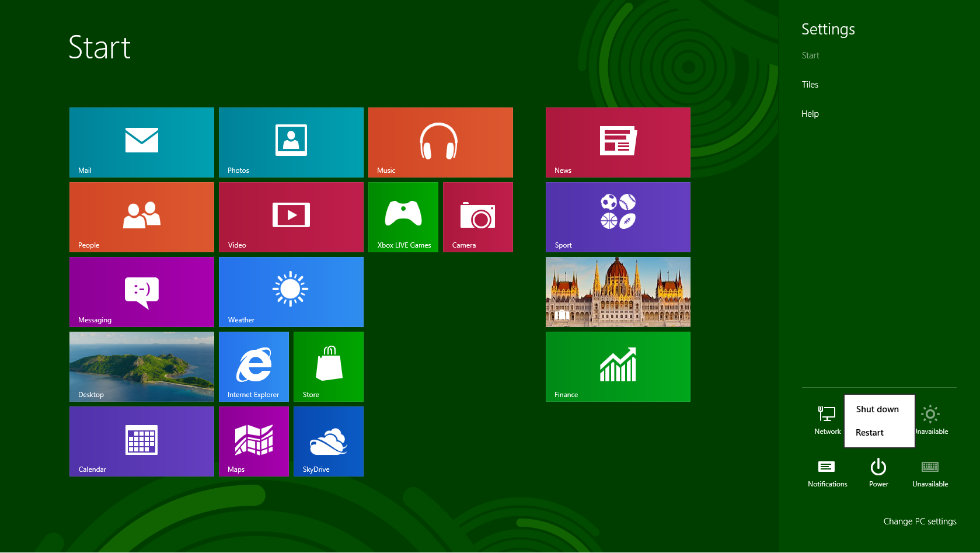Open the Weather tile
Image resolution: width=980 pixels, height=553 pixels.
point(291,292)
